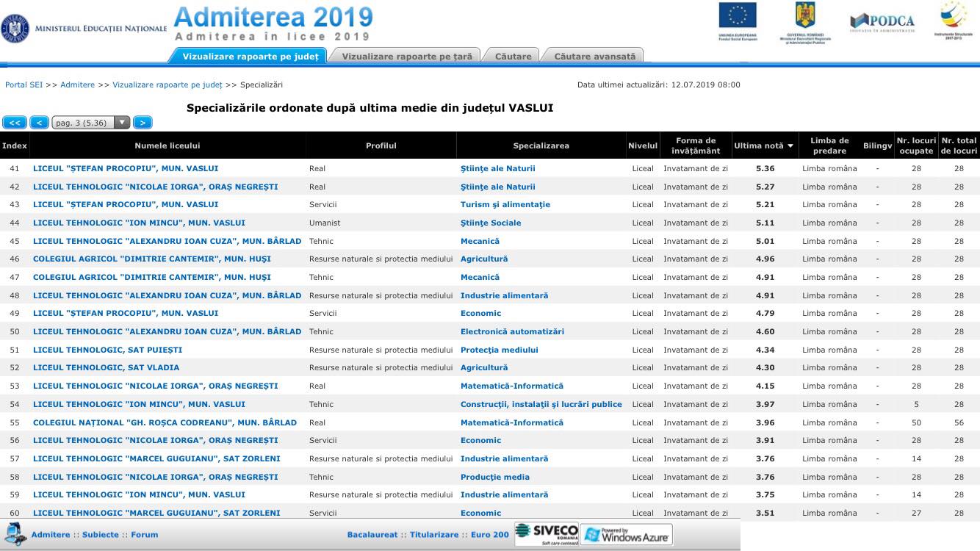The width and height of the screenshot is (980, 551).
Task: Click the Titularizare footer link
Action: [x=434, y=535]
